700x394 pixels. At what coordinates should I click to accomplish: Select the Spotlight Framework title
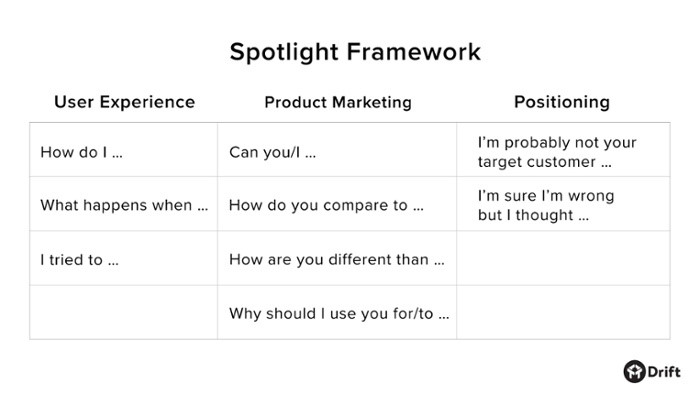click(355, 52)
